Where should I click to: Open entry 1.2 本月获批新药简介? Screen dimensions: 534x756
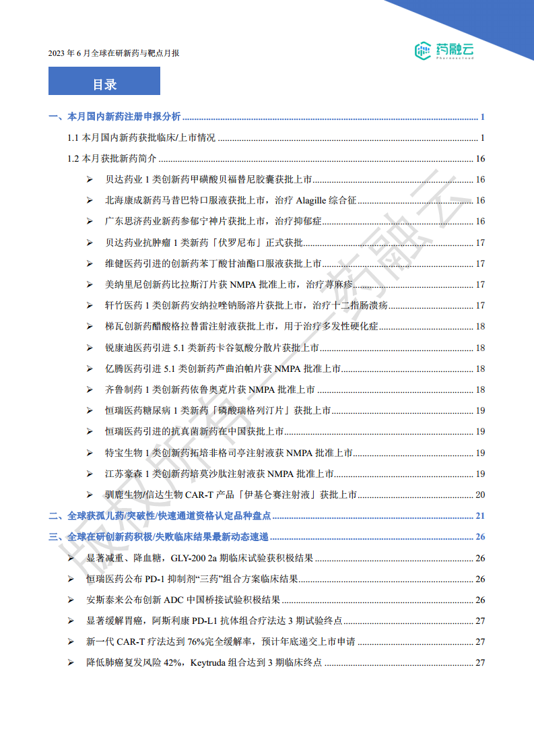[276, 158]
